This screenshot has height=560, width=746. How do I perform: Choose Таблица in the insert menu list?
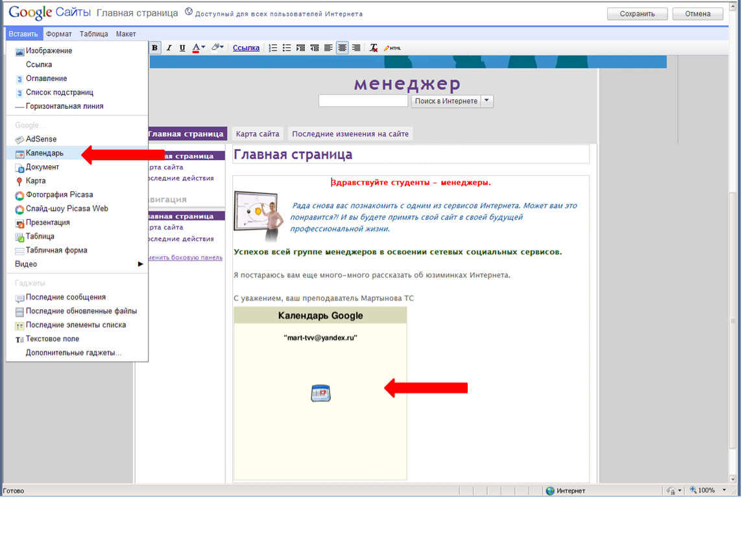[77, 237]
